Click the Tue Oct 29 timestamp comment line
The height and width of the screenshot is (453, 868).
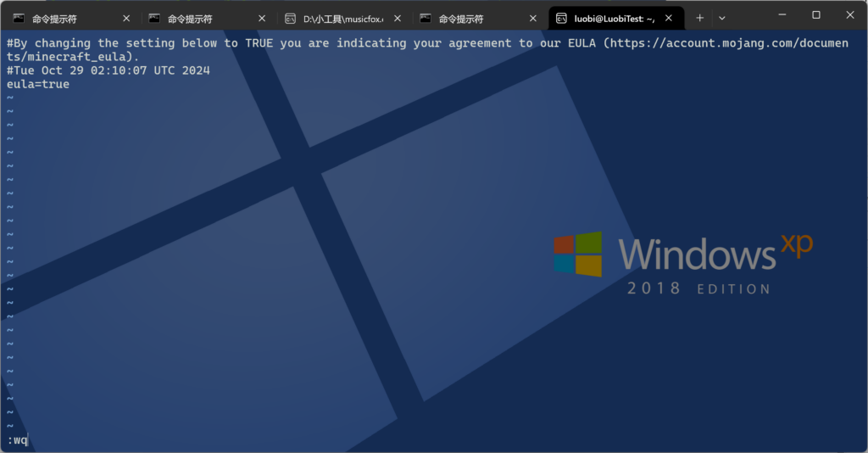108,70
